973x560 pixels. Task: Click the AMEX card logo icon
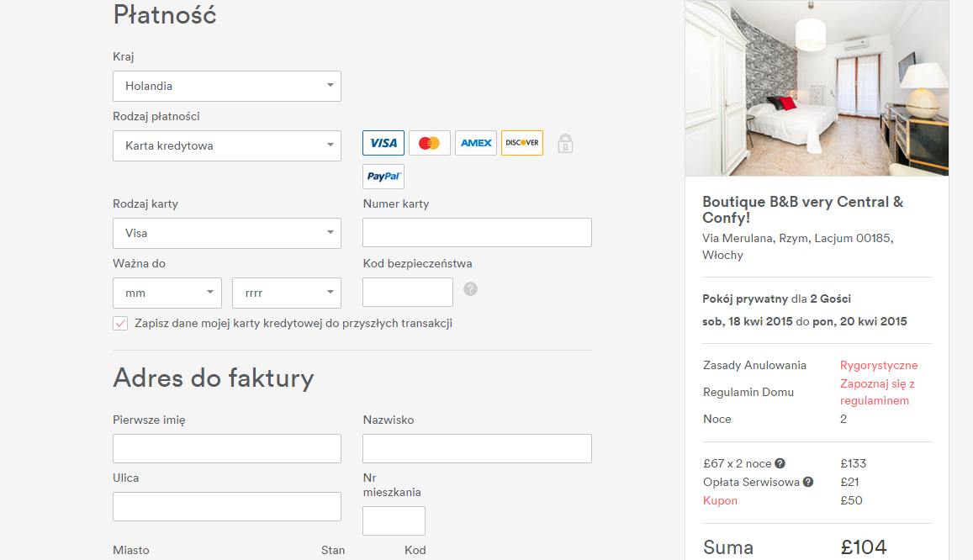476,143
